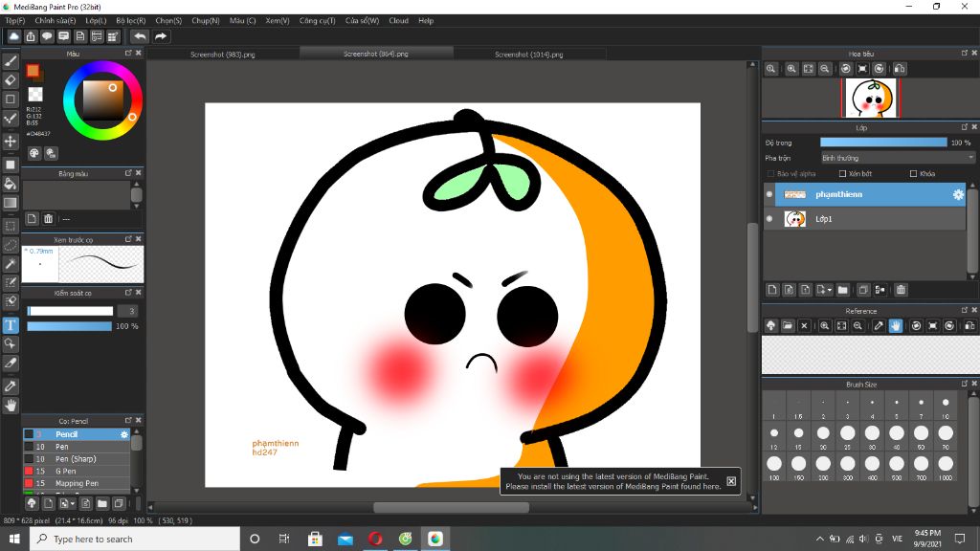The image size is (980, 551).
Task: Switch to Screenshot (983).png tab
Action: pos(222,55)
